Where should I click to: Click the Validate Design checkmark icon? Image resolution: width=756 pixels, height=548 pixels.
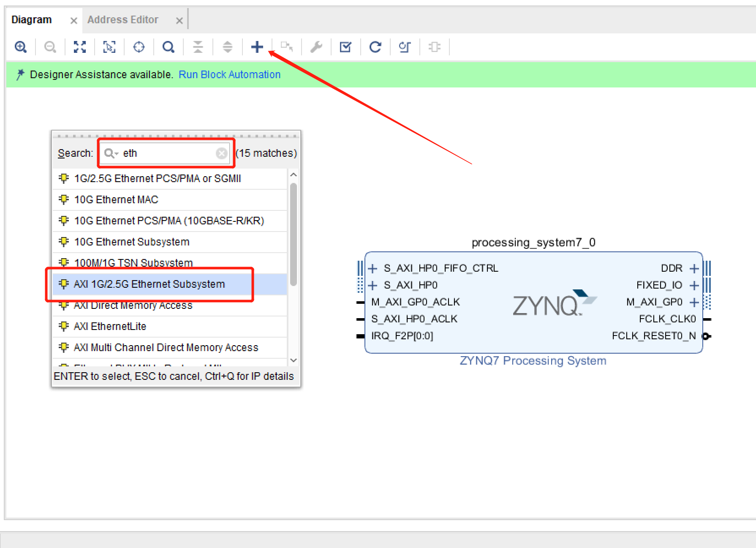(x=346, y=47)
